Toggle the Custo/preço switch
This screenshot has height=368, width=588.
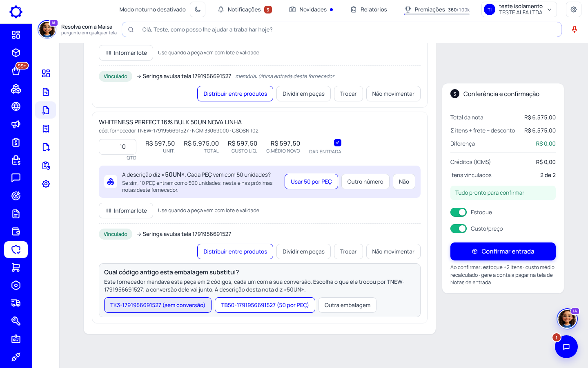click(x=459, y=229)
